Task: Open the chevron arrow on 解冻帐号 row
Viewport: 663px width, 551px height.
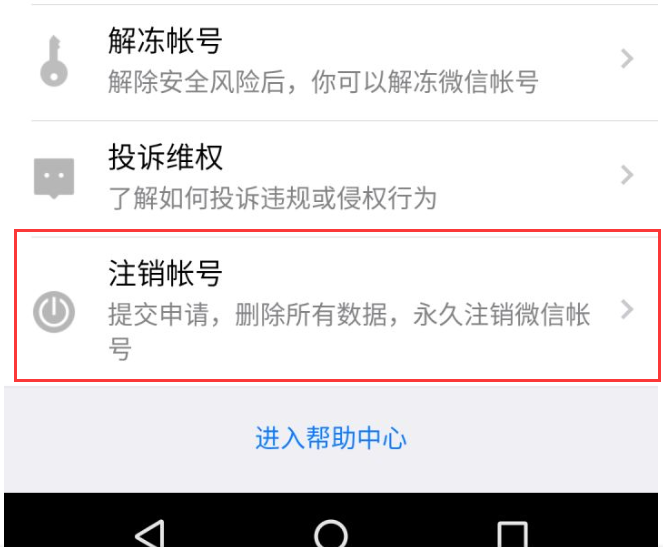Action: [x=627, y=58]
